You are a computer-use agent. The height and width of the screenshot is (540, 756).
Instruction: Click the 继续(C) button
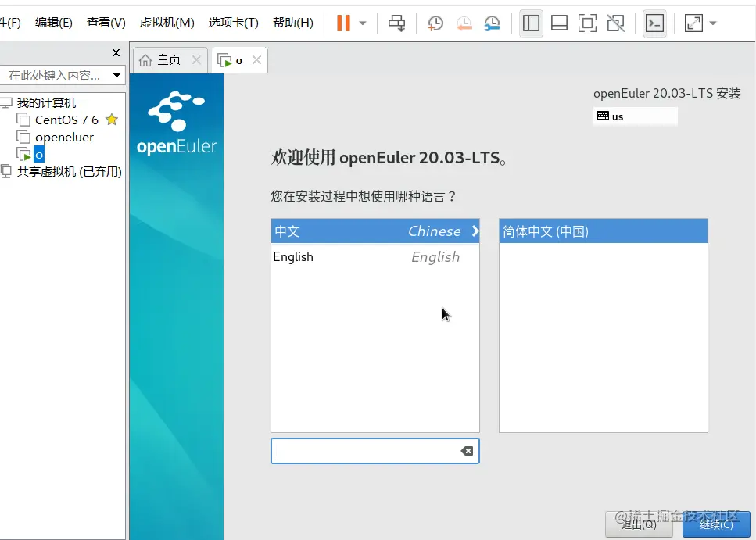(716, 524)
